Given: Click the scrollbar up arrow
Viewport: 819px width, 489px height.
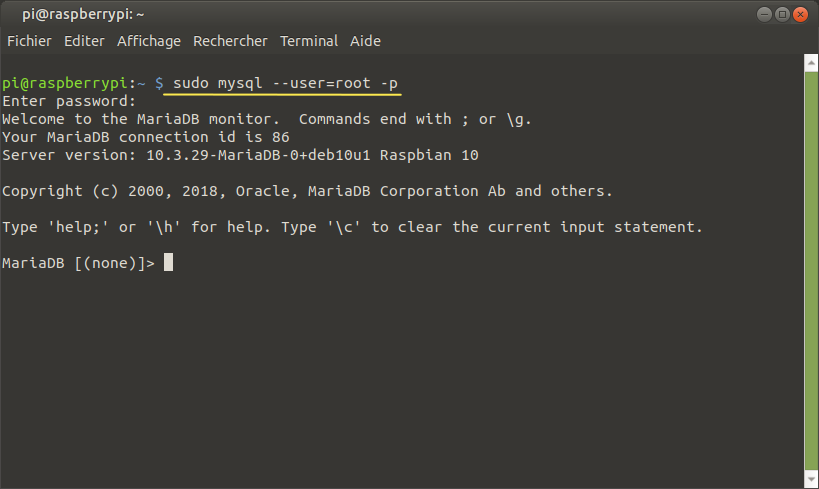Looking at the screenshot, I should [x=811, y=63].
